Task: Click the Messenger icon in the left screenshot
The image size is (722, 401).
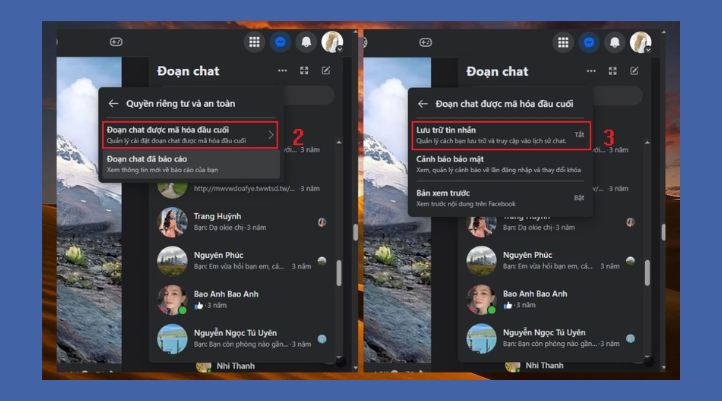Action: (280, 43)
